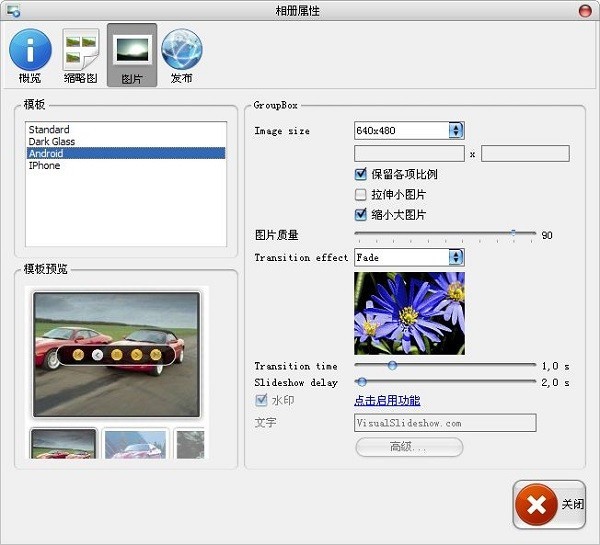Enable the 拉伸小图片 checkbox
Screen dimensions: 600x545
pyautogui.click(x=360, y=195)
